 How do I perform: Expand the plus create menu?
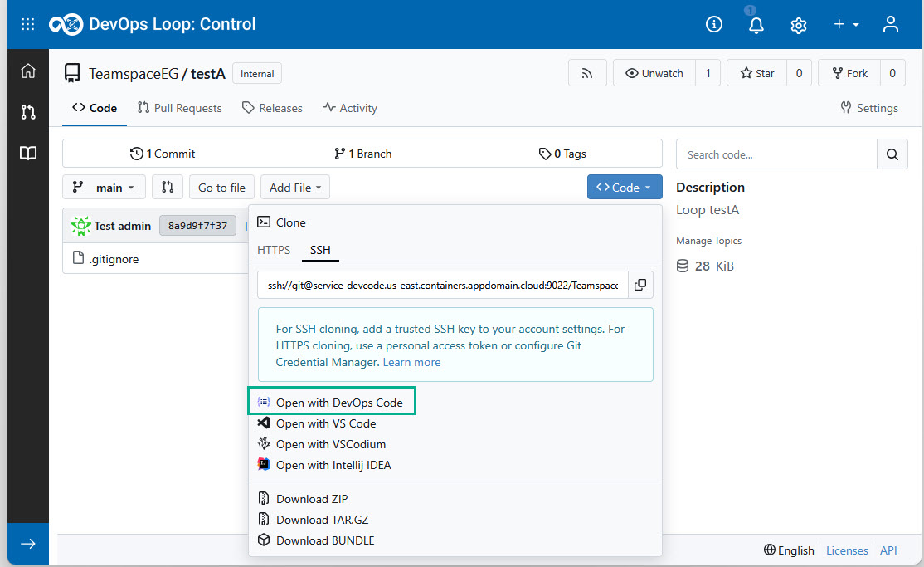coord(846,25)
